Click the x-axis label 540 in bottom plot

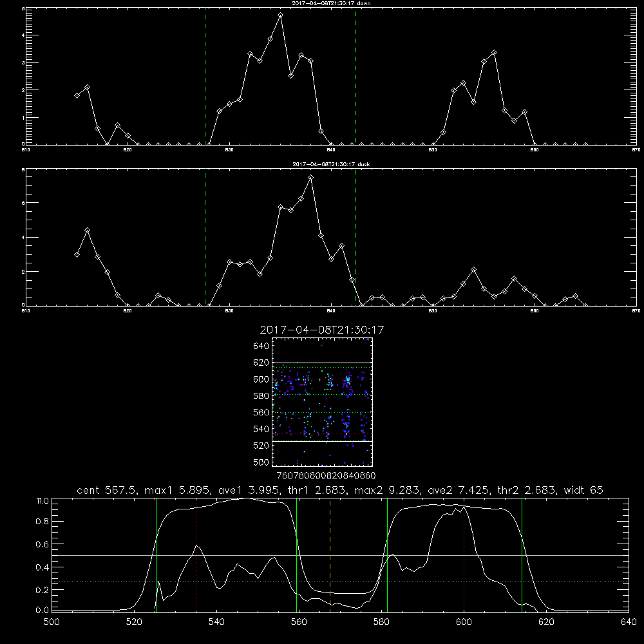point(216,622)
